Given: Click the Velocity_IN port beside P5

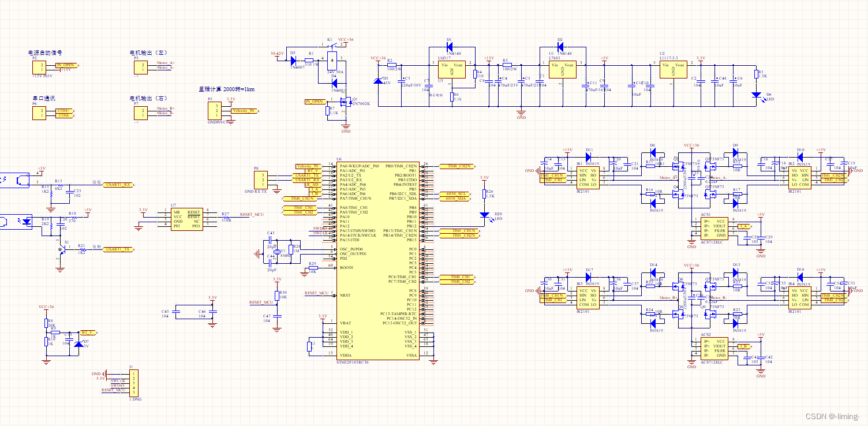Looking at the screenshot, I should point(244,110).
